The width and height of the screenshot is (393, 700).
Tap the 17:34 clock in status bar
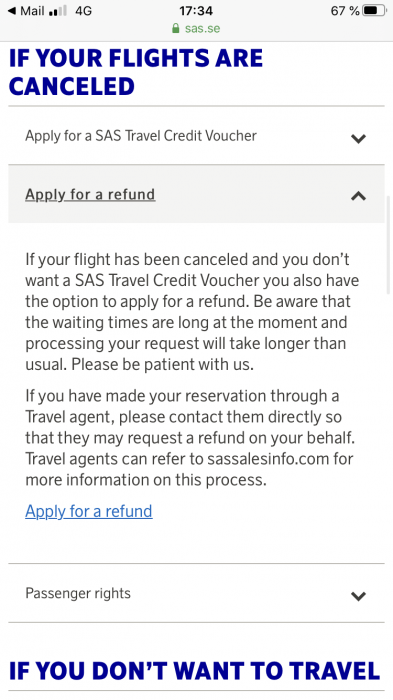tap(196, 11)
